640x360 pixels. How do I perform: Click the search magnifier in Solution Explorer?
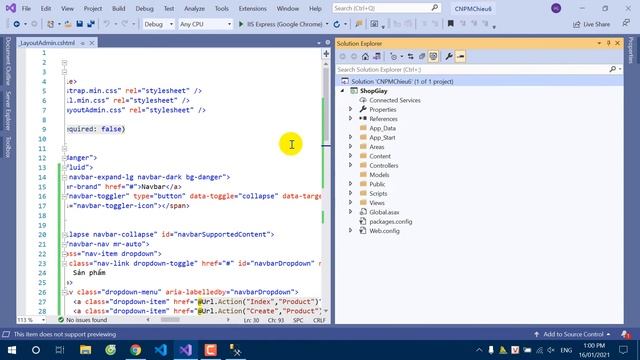click(613, 69)
